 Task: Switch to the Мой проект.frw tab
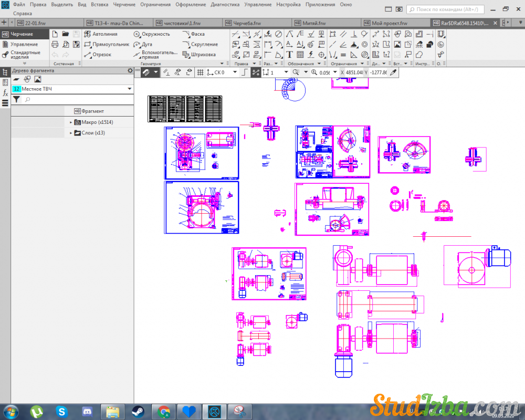click(x=396, y=23)
